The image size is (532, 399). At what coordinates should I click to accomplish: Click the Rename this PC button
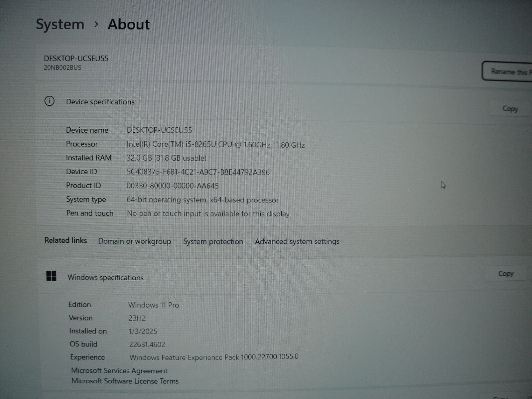pos(507,71)
